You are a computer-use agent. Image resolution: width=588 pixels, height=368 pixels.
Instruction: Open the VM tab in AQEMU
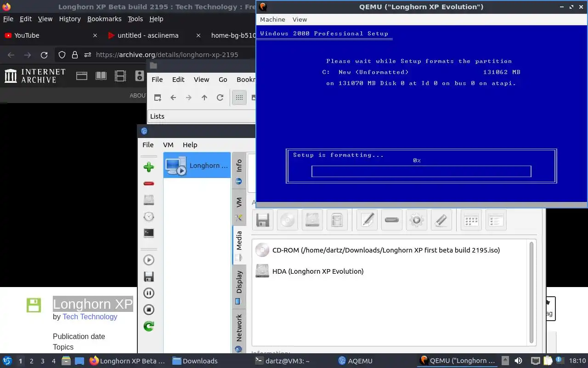[238, 207]
